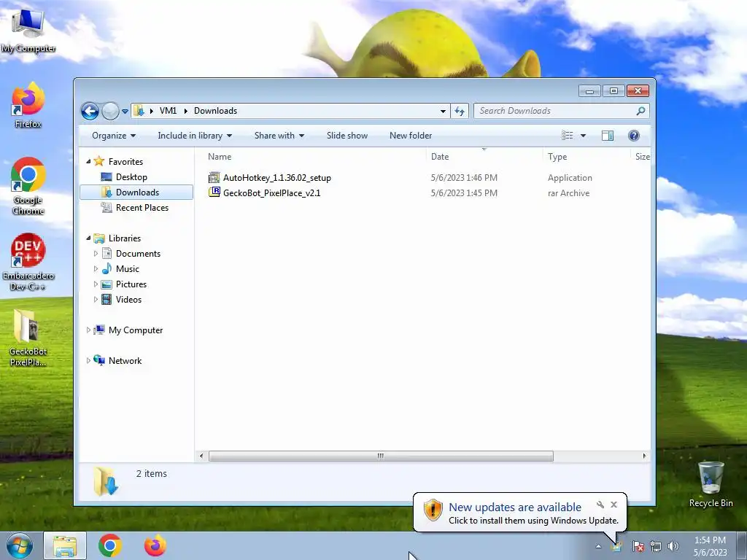
Task: Go back using the Explorer back arrow
Action: tap(90, 111)
